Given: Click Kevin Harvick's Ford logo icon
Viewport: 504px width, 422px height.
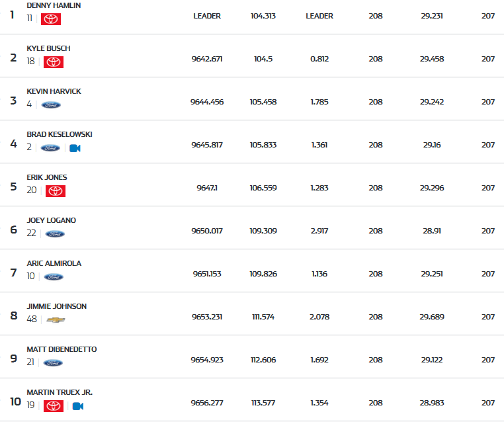Looking at the screenshot, I should click(x=51, y=105).
